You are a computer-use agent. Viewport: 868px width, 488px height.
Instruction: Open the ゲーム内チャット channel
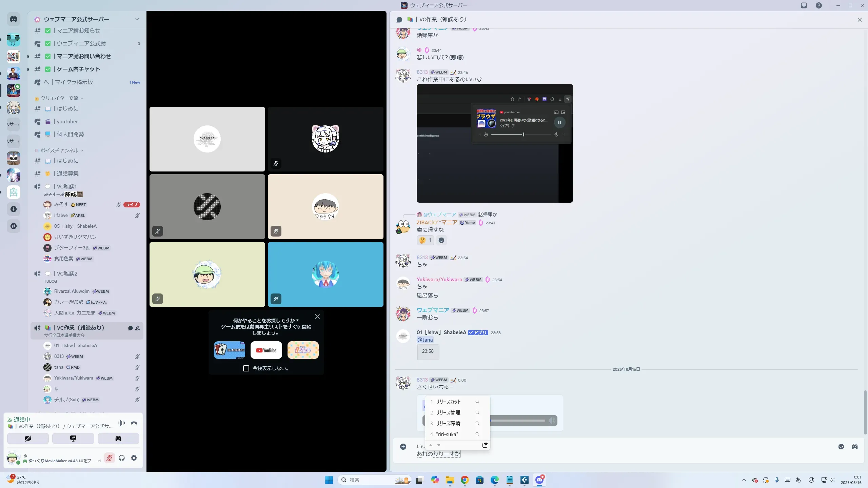coord(79,69)
